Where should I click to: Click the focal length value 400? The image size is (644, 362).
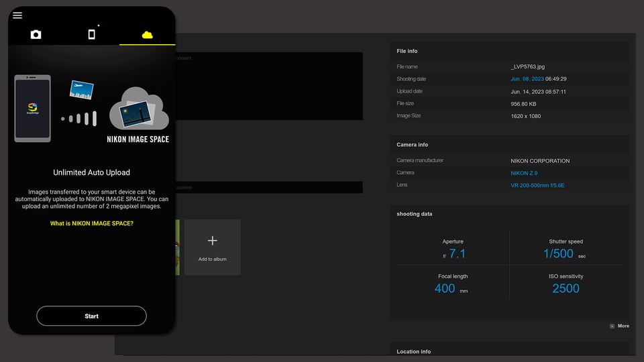[444, 288]
